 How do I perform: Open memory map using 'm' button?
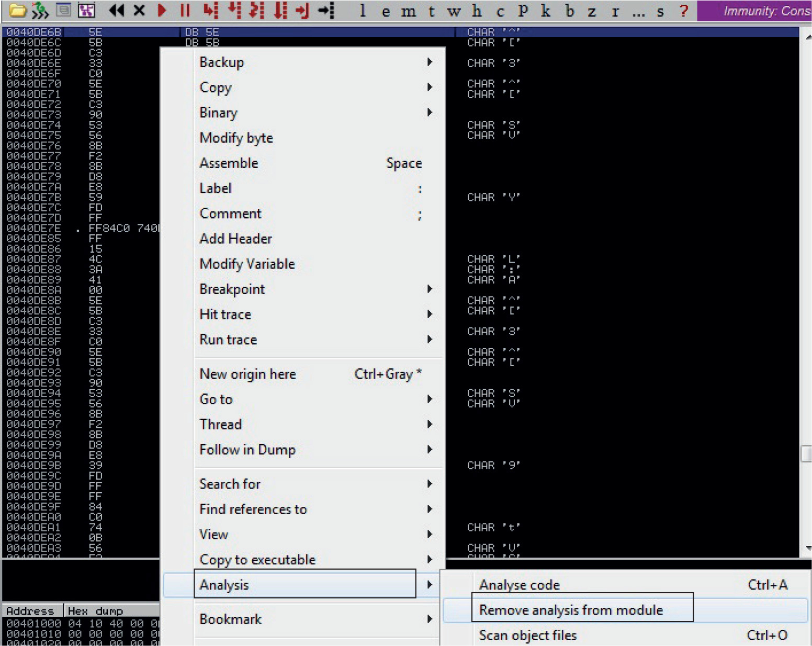pyautogui.click(x=408, y=11)
